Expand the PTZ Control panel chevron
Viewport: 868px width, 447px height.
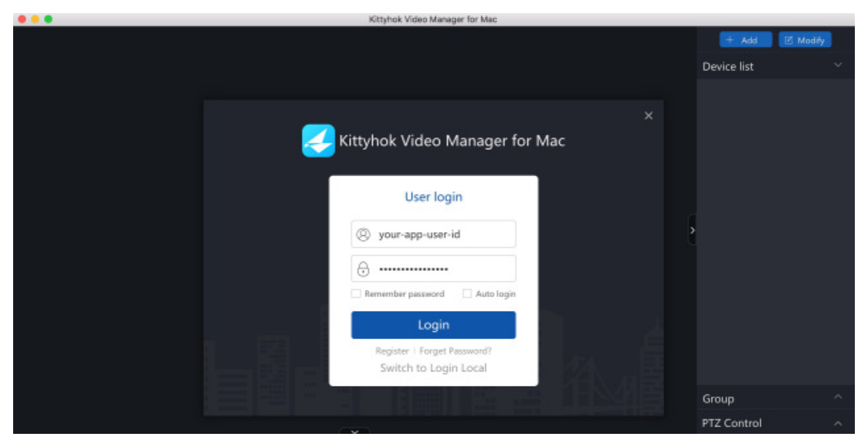(838, 423)
